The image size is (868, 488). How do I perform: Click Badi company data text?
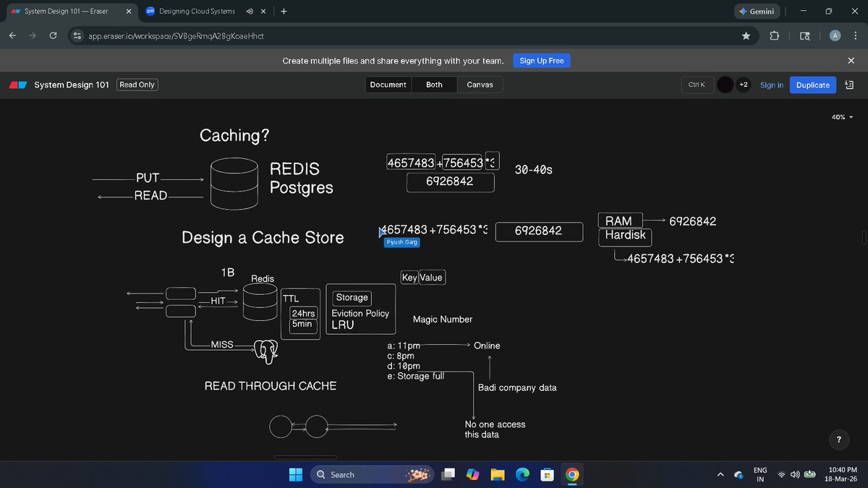517,388
